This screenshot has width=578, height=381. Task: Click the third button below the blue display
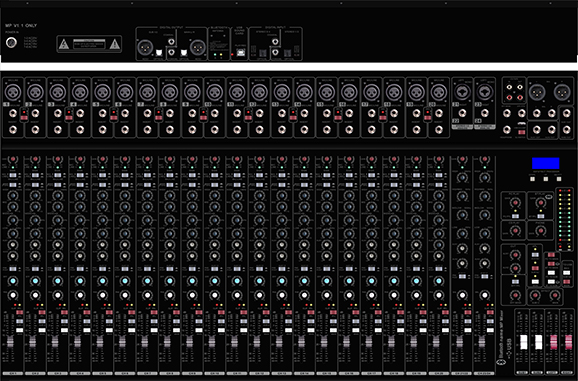559,179
